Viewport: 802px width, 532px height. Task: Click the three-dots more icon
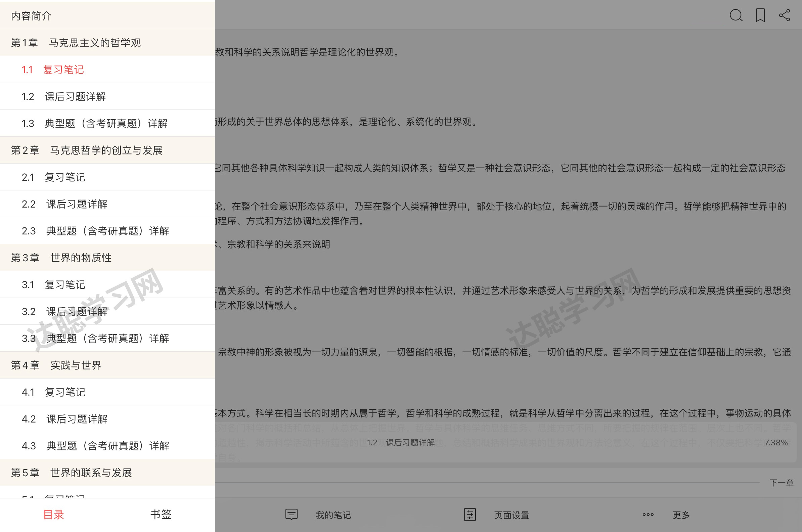click(x=648, y=515)
